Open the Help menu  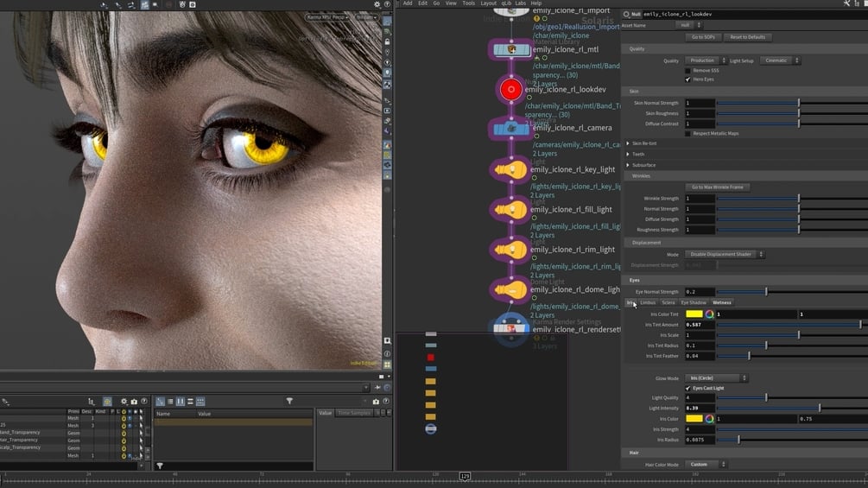(x=535, y=3)
